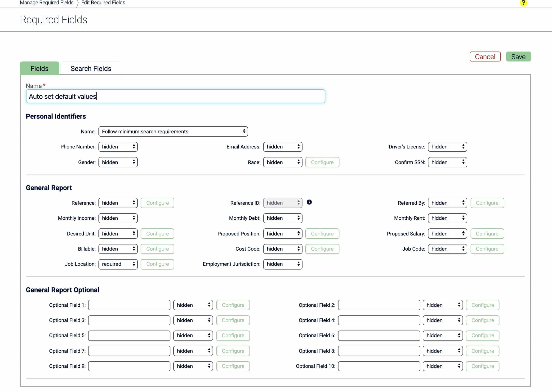Open the Driver's License dropdown
Image resolution: width=552 pixels, height=392 pixels.
(x=447, y=147)
